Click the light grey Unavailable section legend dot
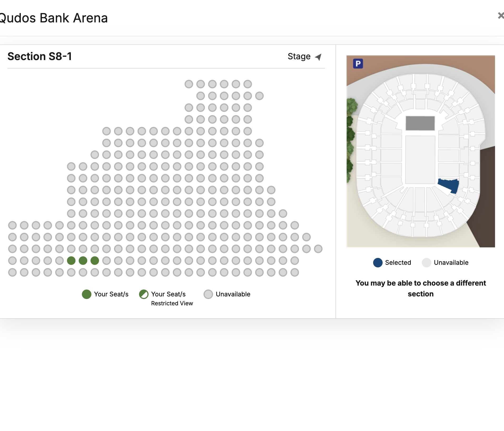 tap(426, 263)
